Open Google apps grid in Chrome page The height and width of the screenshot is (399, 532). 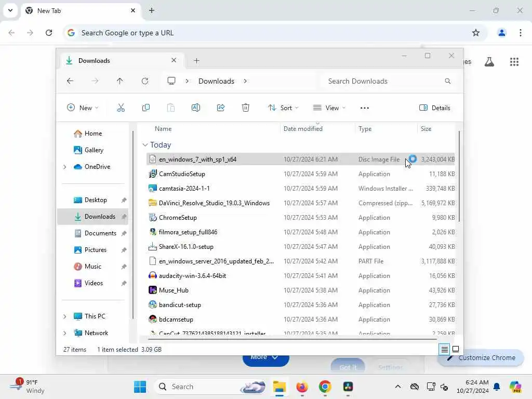(514, 62)
